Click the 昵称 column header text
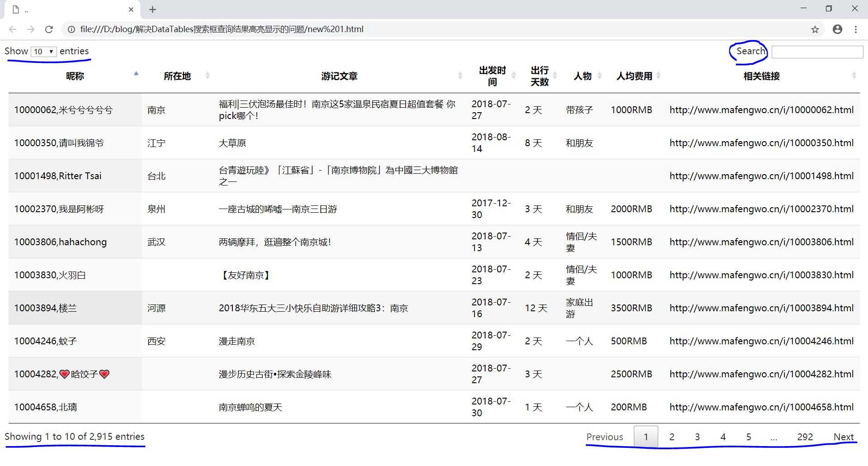 [x=75, y=76]
